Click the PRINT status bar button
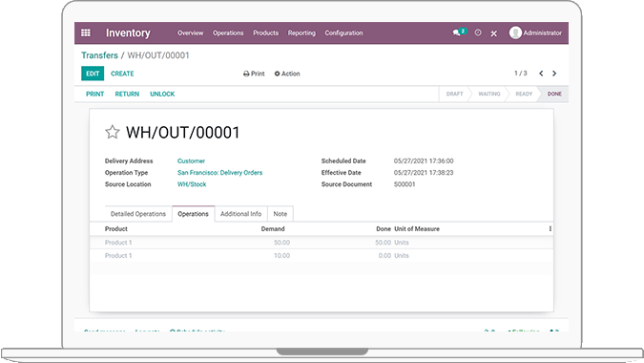This screenshot has height=363, width=644. [x=94, y=95]
